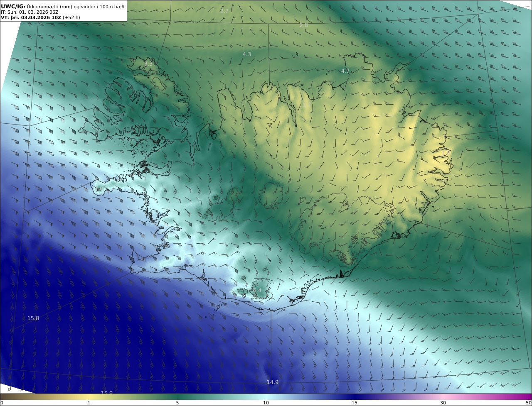Click the 2.8 value label on map

tap(304, 25)
